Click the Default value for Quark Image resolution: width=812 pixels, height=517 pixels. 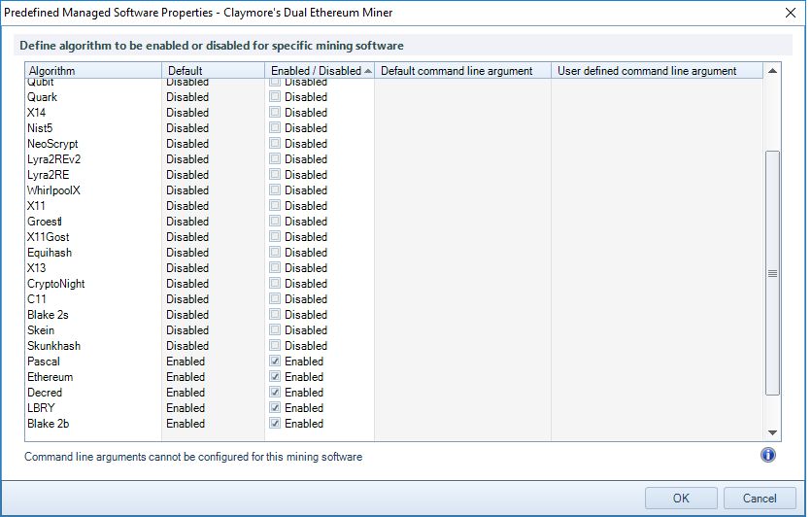187,97
